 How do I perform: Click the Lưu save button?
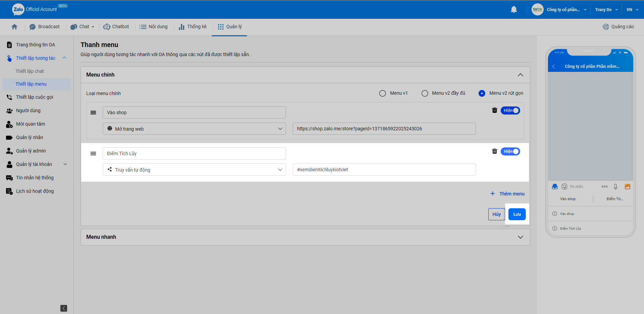point(517,214)
